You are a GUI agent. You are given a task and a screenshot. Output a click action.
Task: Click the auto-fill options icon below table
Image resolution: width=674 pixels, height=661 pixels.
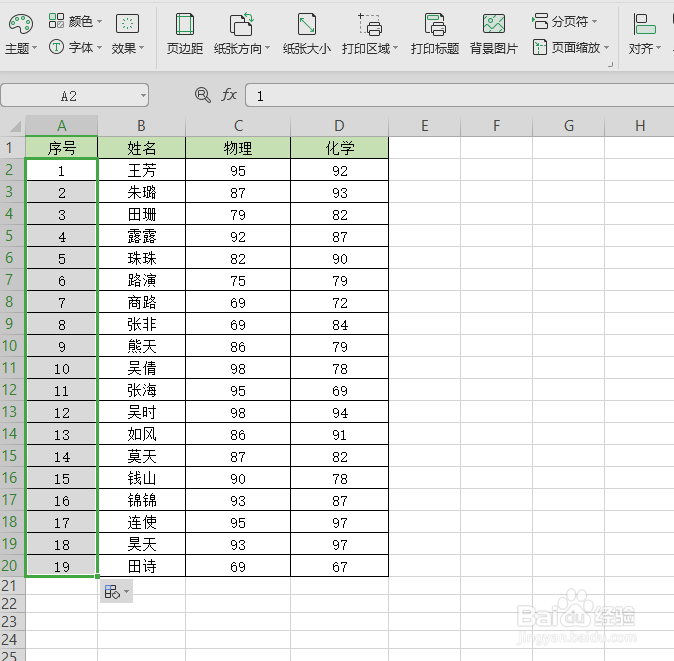112,592
